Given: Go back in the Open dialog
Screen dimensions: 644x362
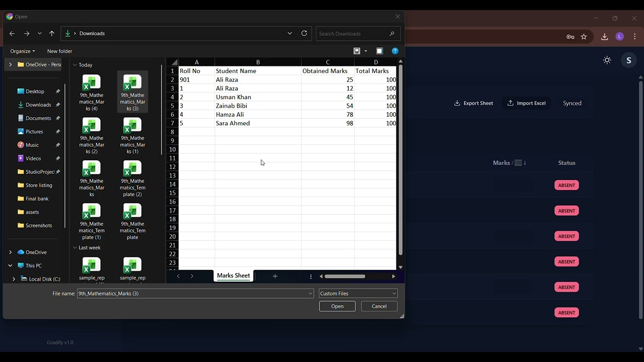Looking at the screenshot, I should [x=12, y=33].
